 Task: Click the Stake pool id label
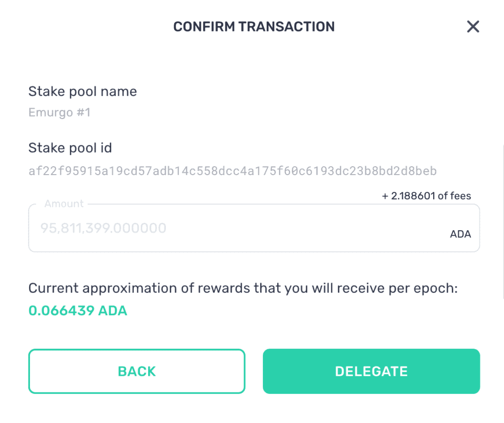[70, 148]
